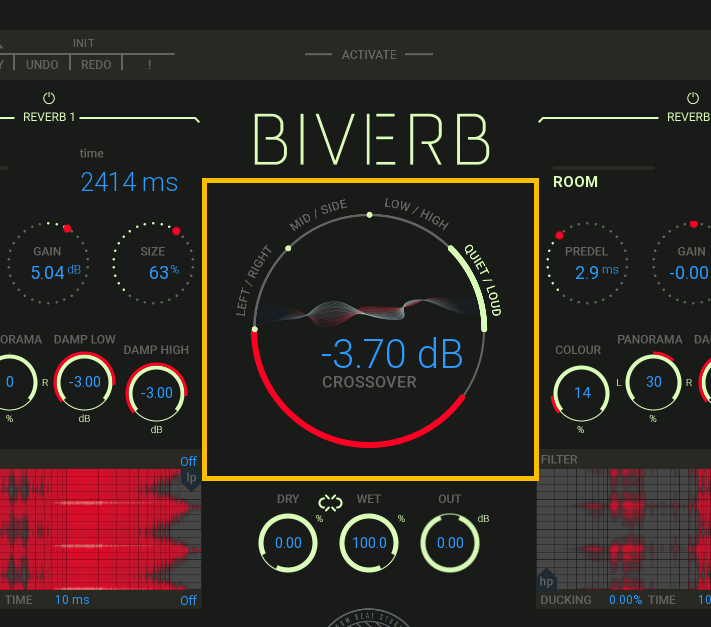Select LOW / HIGH crossover mode
Image resolution: width=711 pixels, height=627 pixels.
coord(416,213)
